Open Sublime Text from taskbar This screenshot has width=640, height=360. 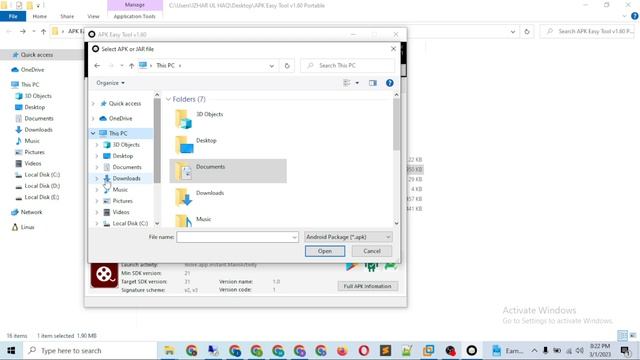(x=385, y=351)
